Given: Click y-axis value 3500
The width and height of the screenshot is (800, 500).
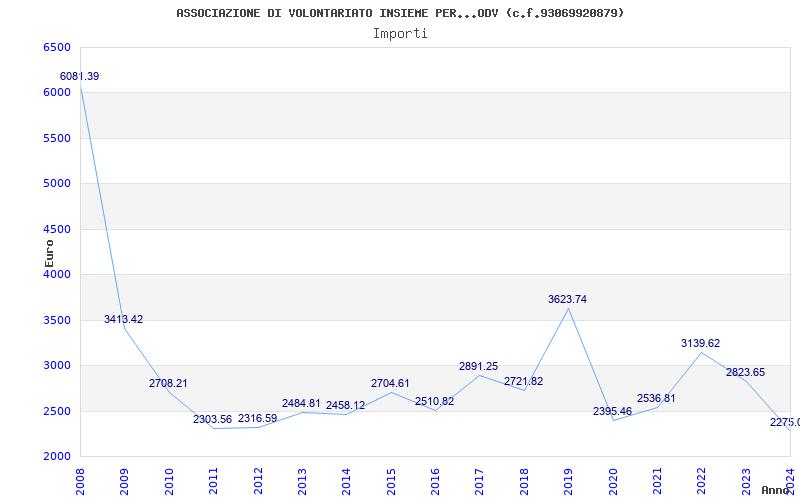Looking at the screenshot, I should click(56, 320).
